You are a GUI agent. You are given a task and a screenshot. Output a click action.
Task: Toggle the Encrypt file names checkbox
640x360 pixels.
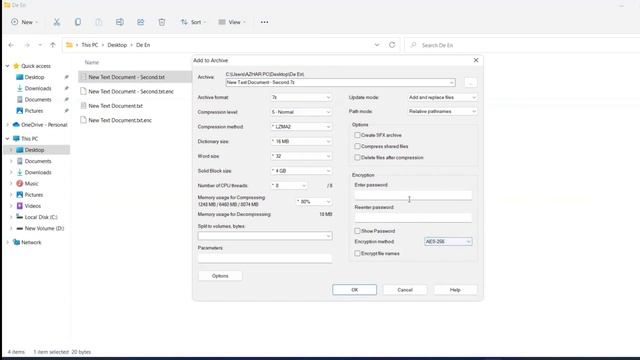357,253
